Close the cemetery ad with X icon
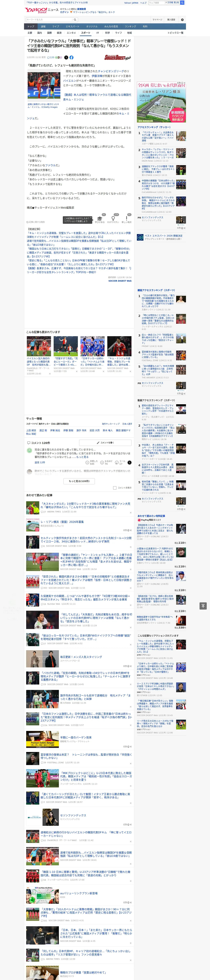Screen dimensions: 210x980 [x=184, y=83]
